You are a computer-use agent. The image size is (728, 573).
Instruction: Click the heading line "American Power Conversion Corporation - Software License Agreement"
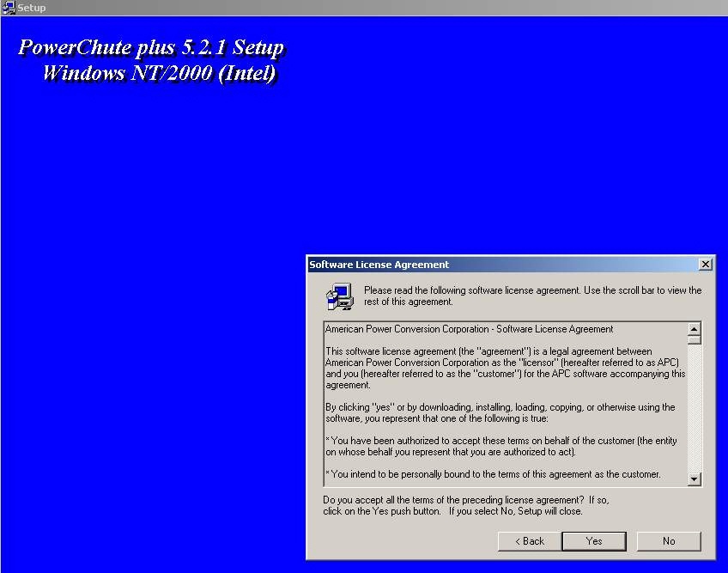coord(469,329)
